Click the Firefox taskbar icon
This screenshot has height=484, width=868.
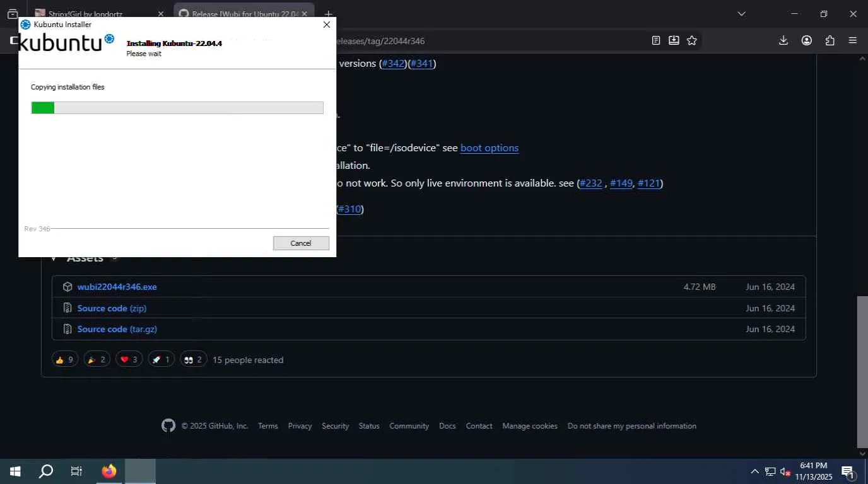click(109, 471)
